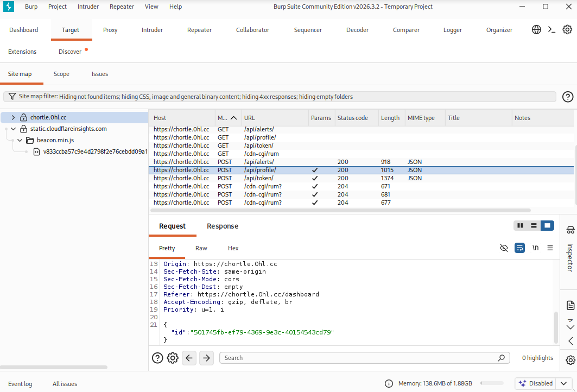Click the AI Disabled toggle button
The width and height of the screenshot is (577, 392).
point(535,383)
